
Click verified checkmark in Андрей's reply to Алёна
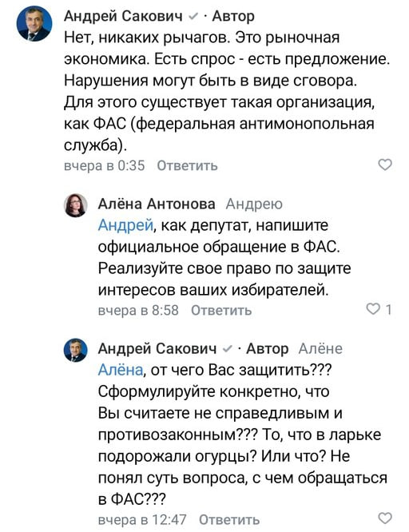[227, 348]
